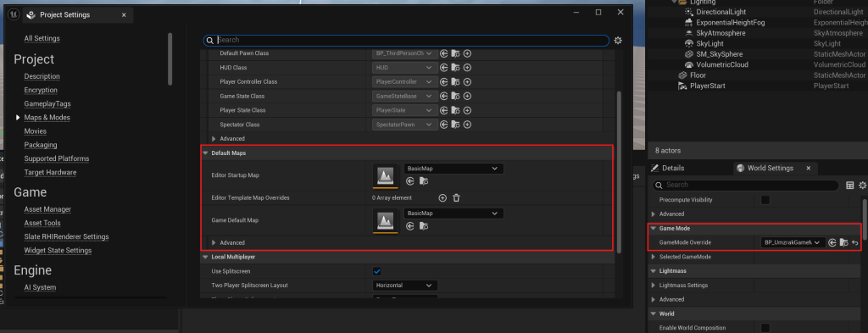
Task: Create new Player Controller Class blueprint
Action: [467, 82]
